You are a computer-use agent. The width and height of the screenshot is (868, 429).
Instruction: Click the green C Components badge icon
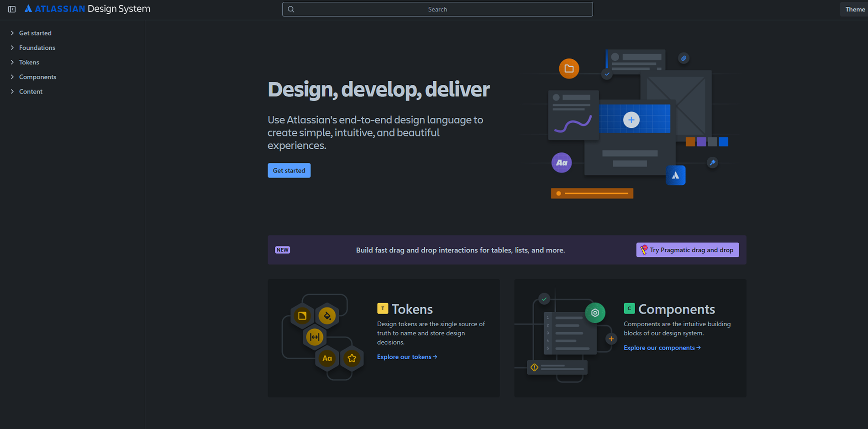(x=629, y=309)
